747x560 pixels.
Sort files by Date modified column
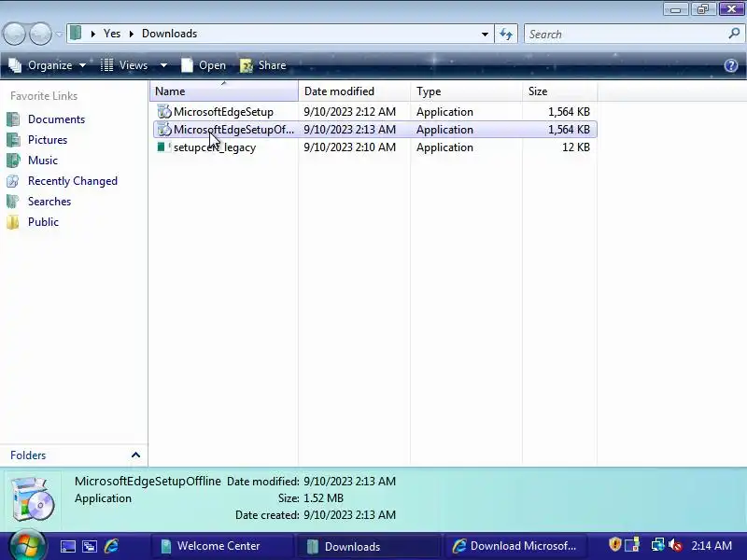tap(355, 91)
